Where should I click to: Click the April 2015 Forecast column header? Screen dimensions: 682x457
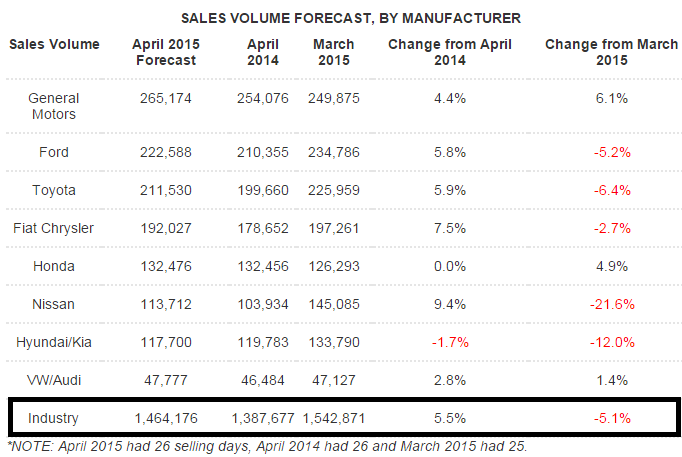pos(166,52)
